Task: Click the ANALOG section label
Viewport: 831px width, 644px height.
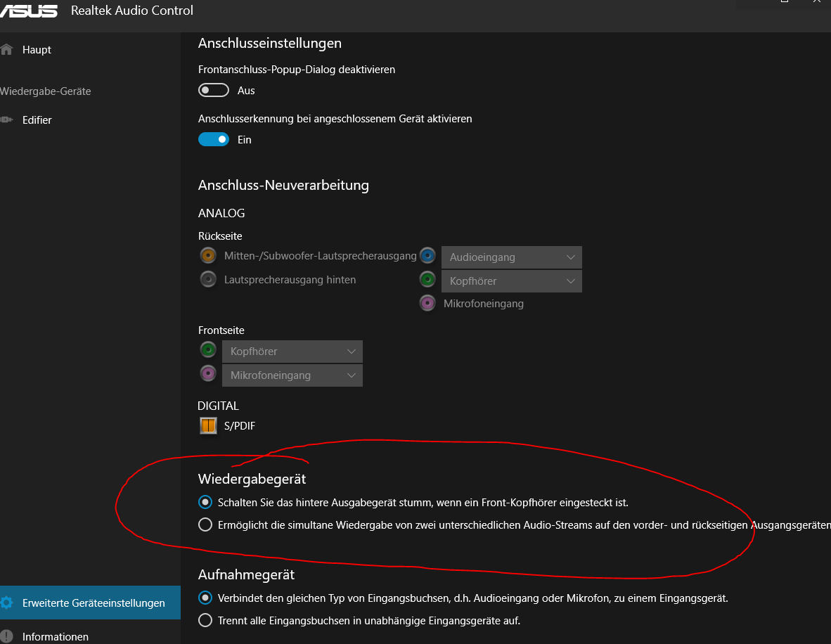Action: (x=221, y=213)
